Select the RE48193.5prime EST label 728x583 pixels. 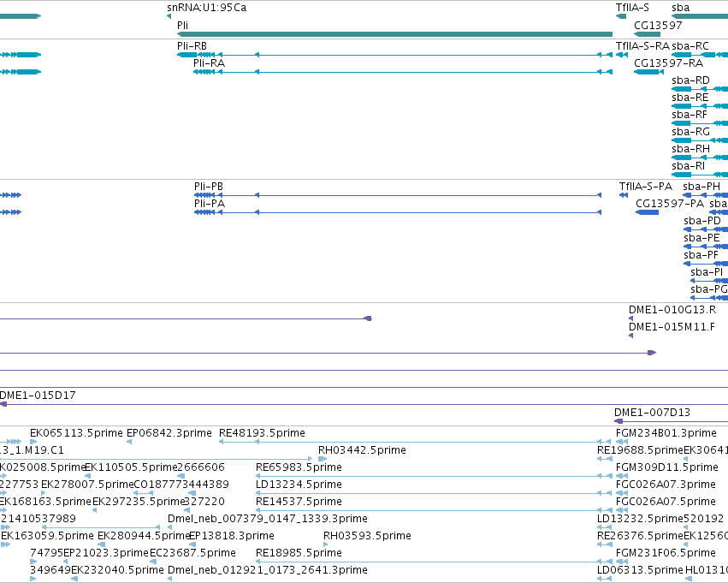tap(262, 433)
